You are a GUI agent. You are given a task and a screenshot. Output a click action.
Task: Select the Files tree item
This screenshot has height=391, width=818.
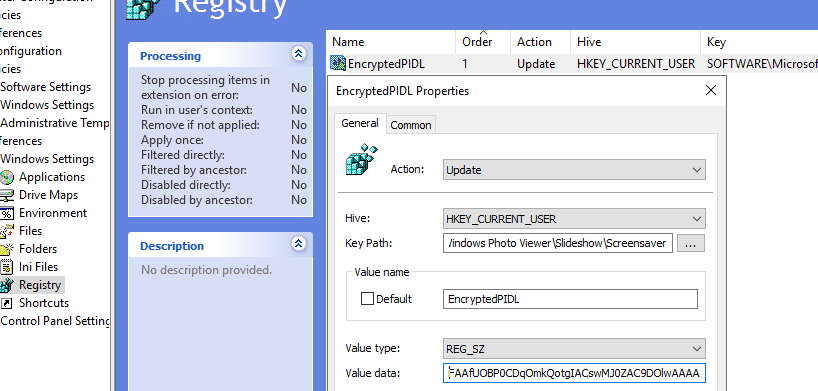tap(30, 231)
